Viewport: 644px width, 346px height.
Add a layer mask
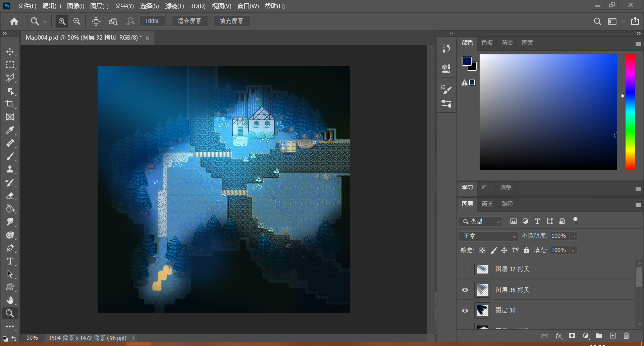click(572, 336)
